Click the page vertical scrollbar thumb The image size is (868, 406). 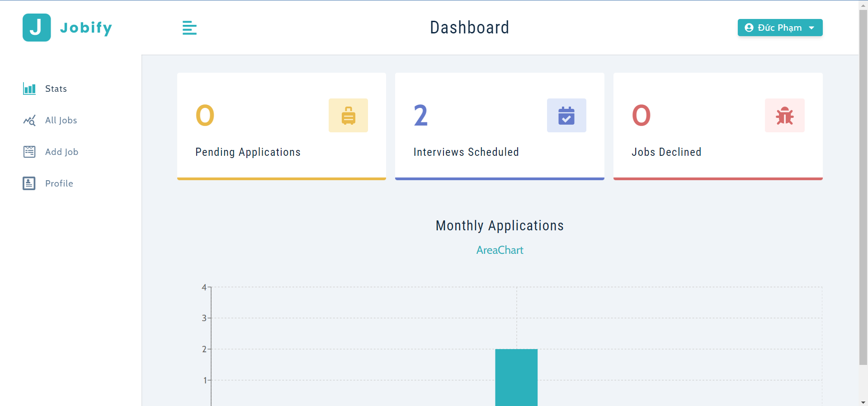pyautogui.click(x=863, y=187)
